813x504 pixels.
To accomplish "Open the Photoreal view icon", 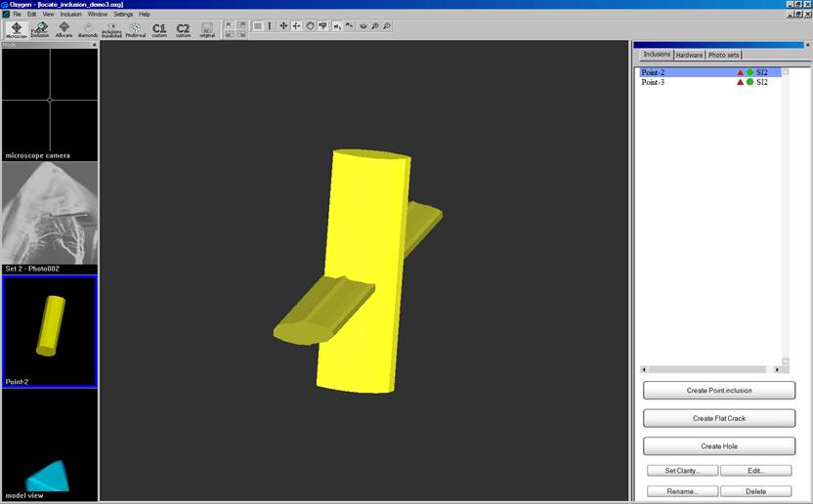I will [x=135, y=29].
